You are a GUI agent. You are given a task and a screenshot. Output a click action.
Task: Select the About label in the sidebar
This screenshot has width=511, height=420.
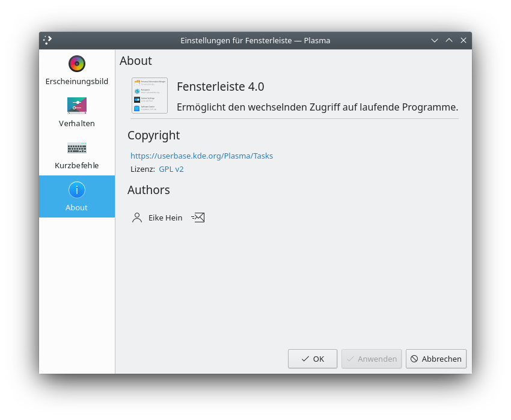(77, 207)
